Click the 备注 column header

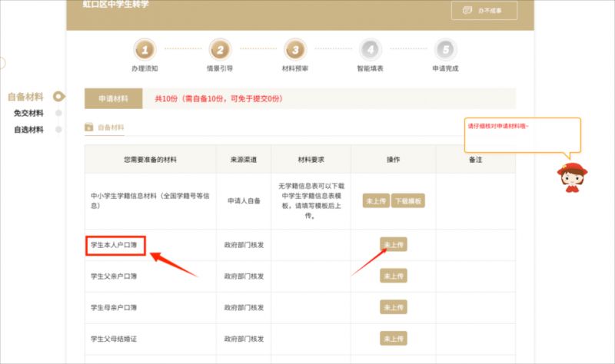pos(476,160)
